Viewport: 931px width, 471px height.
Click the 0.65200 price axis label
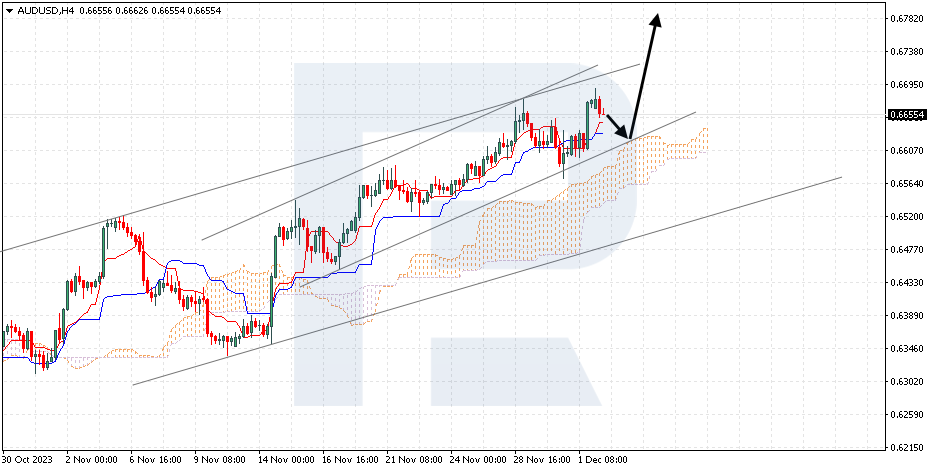(x=907, y=217)
